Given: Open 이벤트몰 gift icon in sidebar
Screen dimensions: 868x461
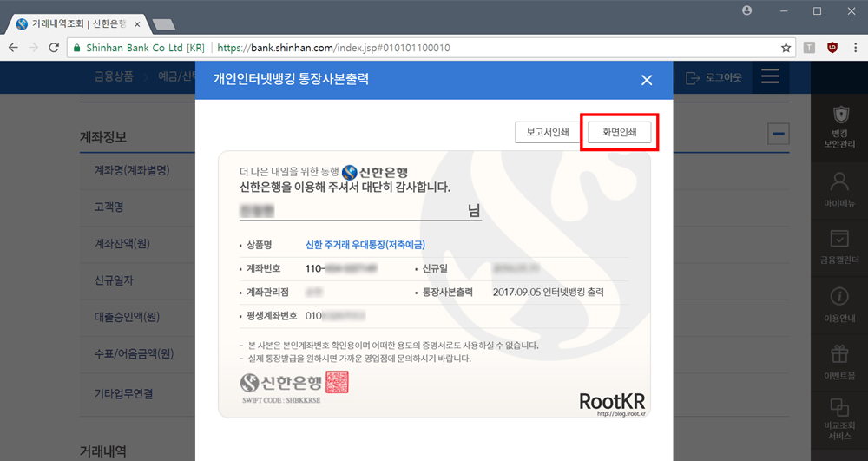Looking at the screenshot, I should click(839, 363).
